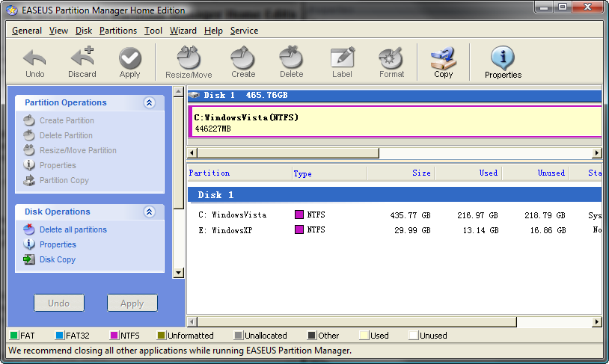The height and width of the screenshot is (364, 609).
Task: Click the Delete all partitions link
Action: 73,229
